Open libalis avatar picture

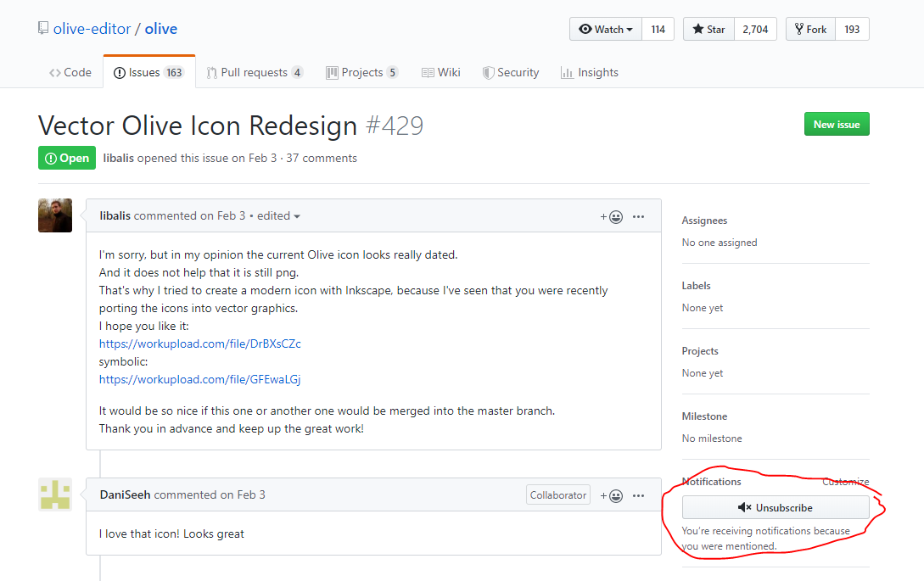pos(55,215)
